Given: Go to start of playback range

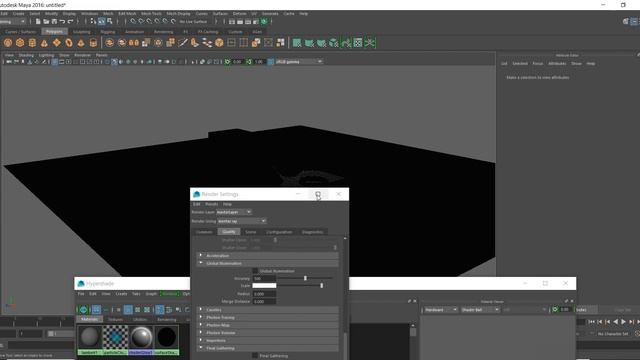Looking at the screenshot, I should tap(591, 322).
